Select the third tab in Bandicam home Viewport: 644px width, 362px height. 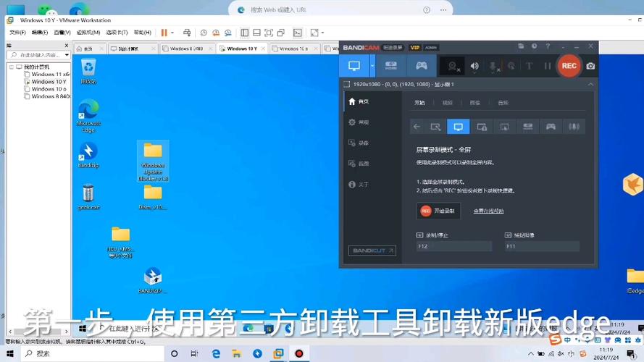474,103
